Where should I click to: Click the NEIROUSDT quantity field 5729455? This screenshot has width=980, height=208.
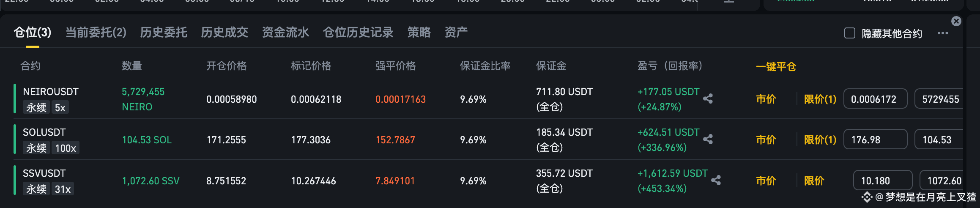click(939, 99)
